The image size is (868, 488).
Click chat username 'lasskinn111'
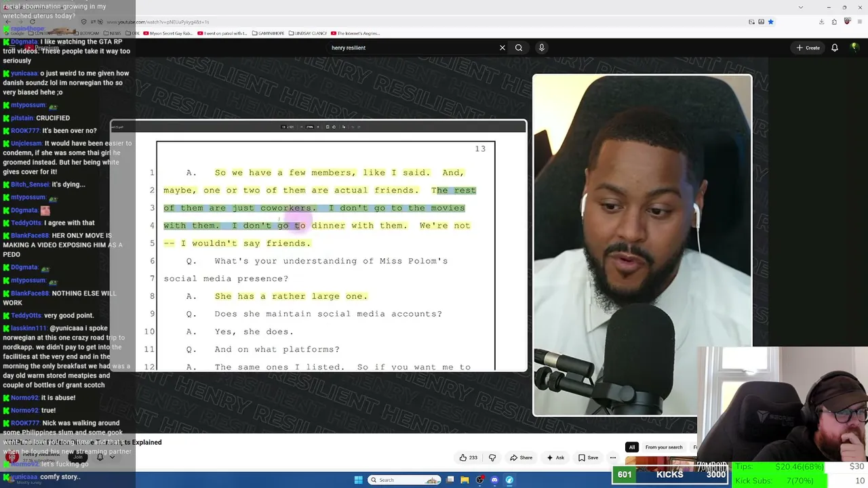[28, 328]
